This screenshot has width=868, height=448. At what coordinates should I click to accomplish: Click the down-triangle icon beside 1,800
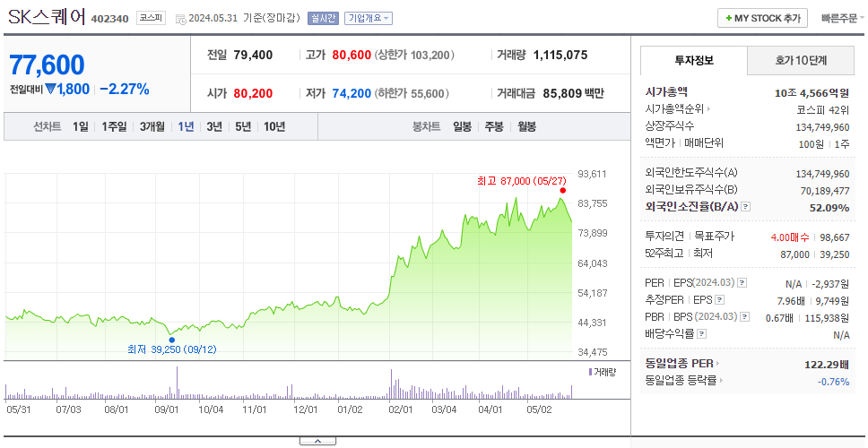[51, 89]
